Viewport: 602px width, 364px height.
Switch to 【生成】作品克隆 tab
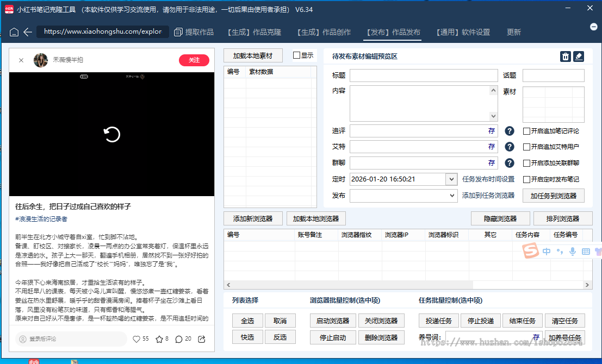tap(254, 32)
